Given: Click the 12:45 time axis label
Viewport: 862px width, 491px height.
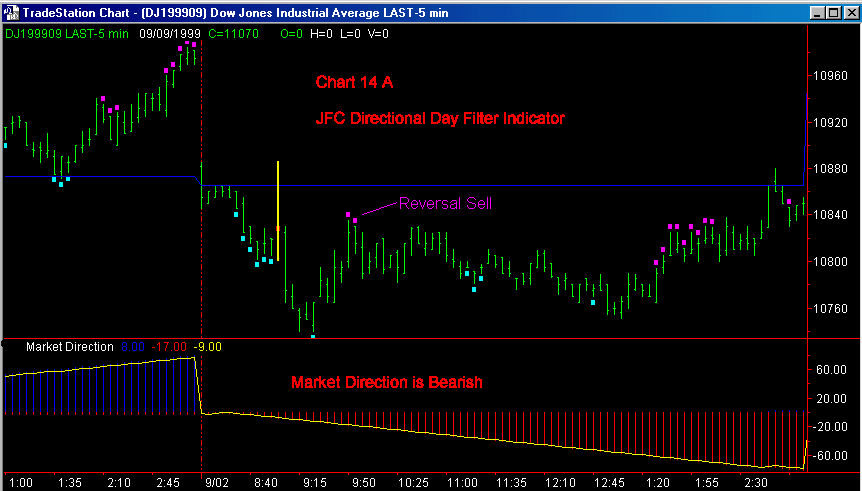Looking at the screenshot, I should 609,483.
